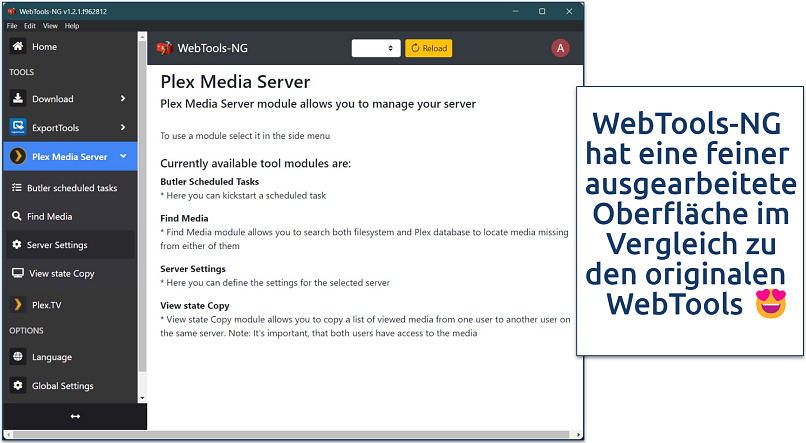Open Global Settings in the sidebar
Viewport: 806px width, 443px height.
coord(62,386)
